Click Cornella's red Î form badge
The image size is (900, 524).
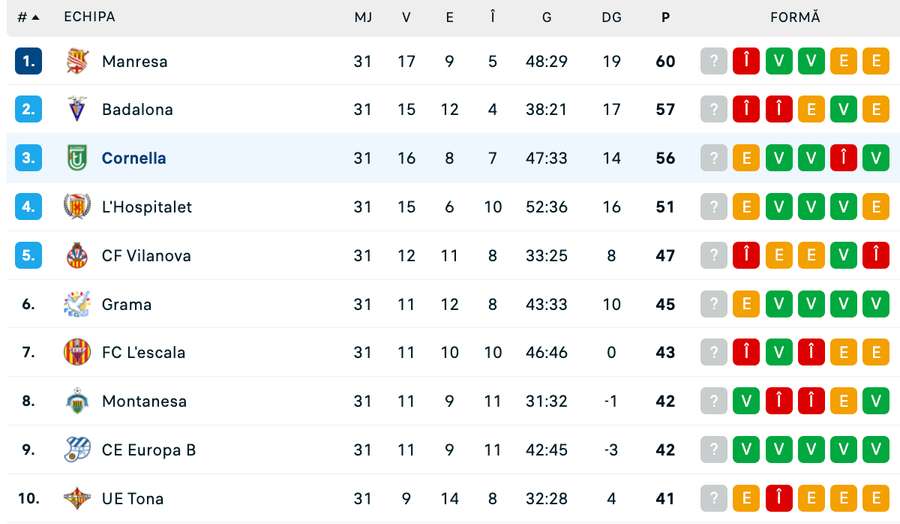[x=843, y=158]
